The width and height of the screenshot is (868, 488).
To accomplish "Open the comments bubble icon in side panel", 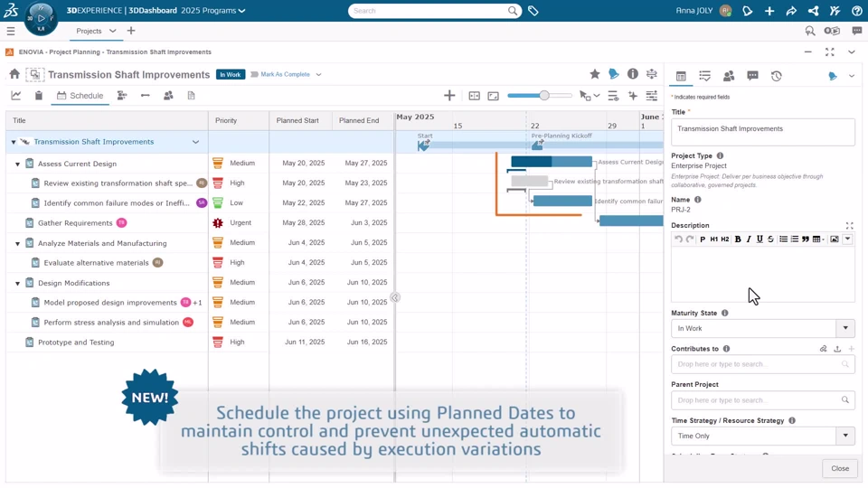I will (752, 76).
